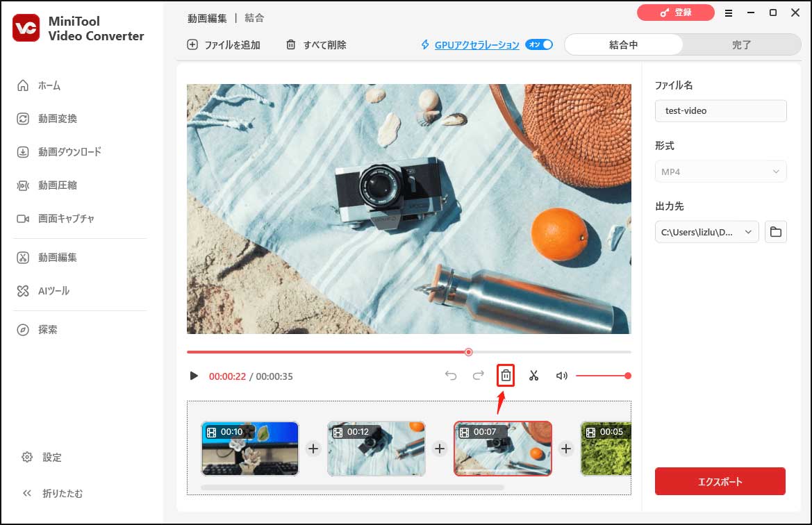The width and height of the screenshot is (812, 525).
Task: Play the video preview
Action: coord(194,376)
